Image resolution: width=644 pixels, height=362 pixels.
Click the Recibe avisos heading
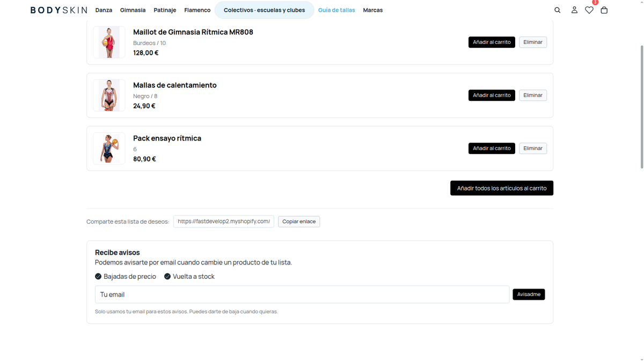tap(118, 253)
